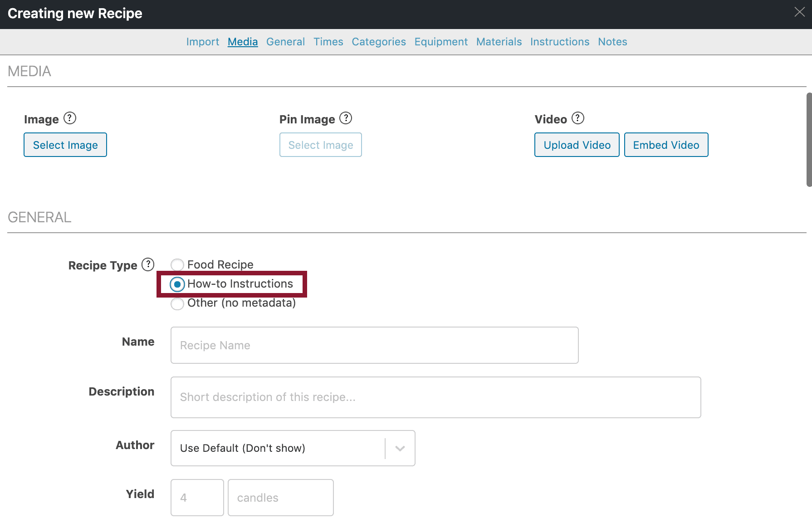
Task: Select the Other (no metadata) option
Action: coord(177,303)
